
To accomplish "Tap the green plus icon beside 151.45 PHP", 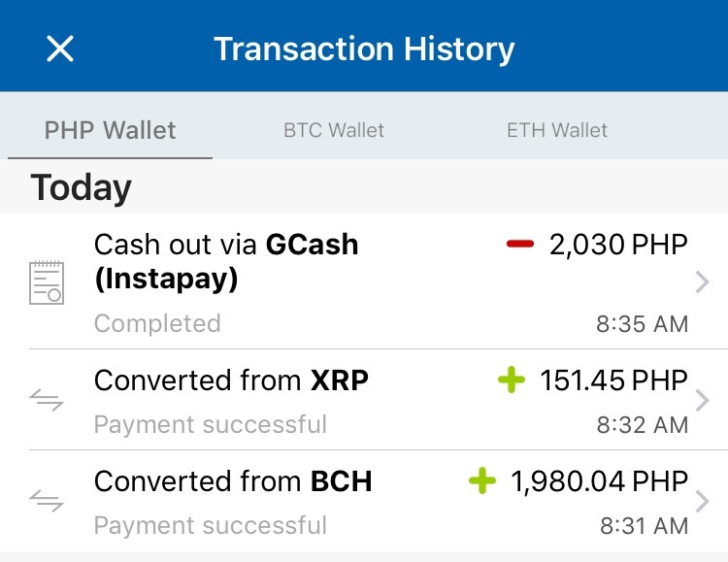I will pyautogui.click(x=512, y=380).
